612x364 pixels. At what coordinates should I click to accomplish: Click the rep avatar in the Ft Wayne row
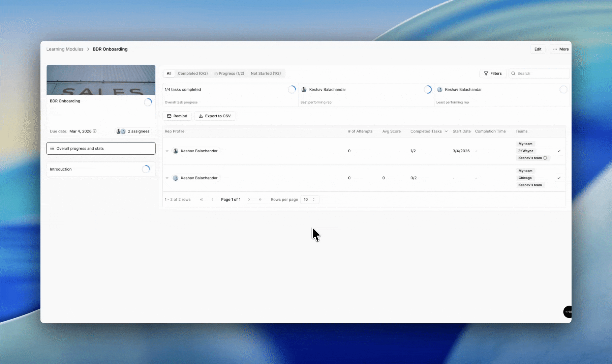click(176, 151)
